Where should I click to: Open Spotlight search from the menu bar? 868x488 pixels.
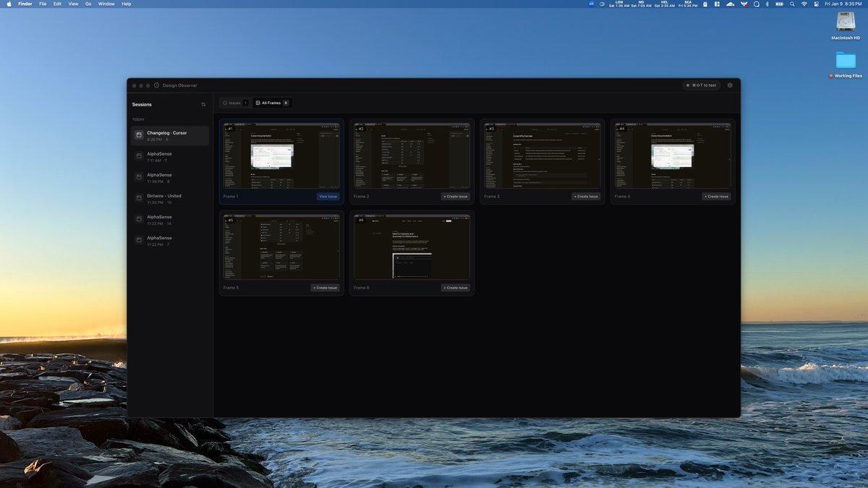792,4
